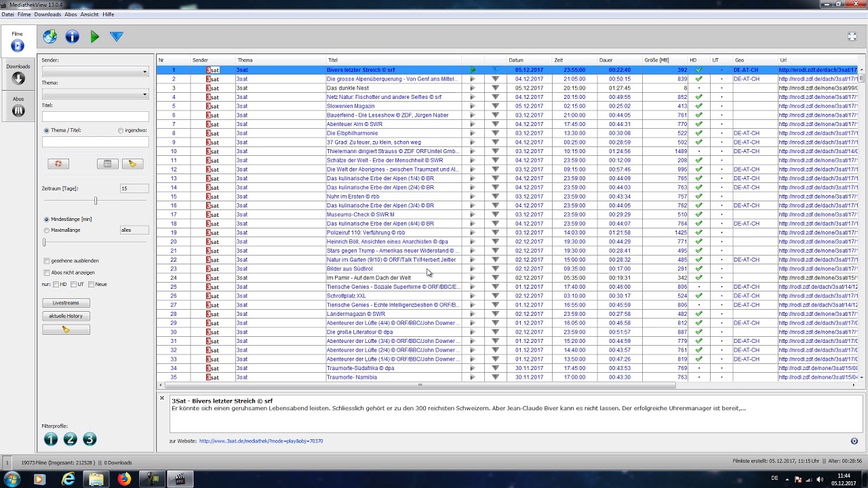868x488 pixels.
Task: Click the Livestreams button
Action: (66, 303)
